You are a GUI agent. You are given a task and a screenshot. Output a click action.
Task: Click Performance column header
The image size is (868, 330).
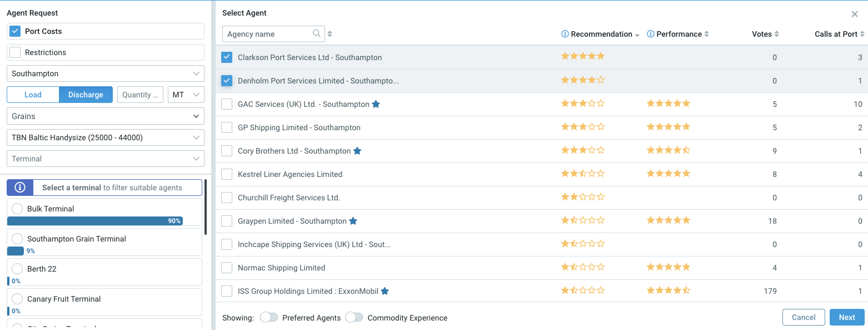tap(679, 34)
